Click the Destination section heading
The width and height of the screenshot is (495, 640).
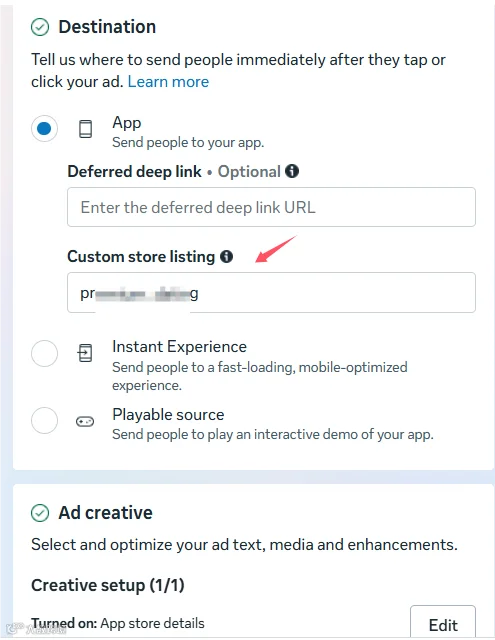107,27
